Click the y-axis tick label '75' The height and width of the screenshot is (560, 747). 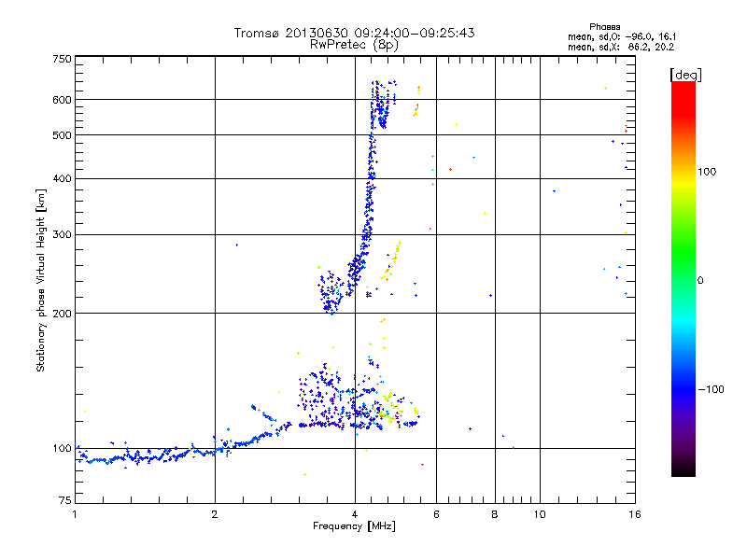(64, 500)
